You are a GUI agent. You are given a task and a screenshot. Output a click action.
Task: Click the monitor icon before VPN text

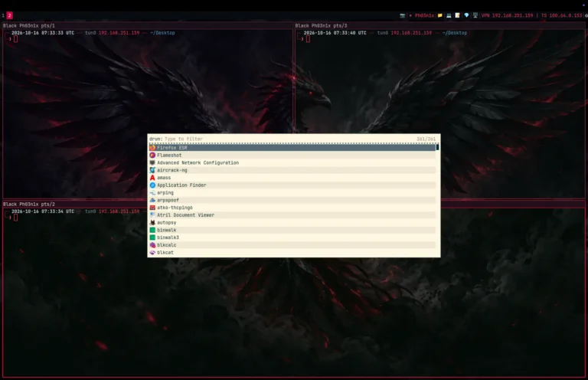pyautogui.click(x=475, y=15)
